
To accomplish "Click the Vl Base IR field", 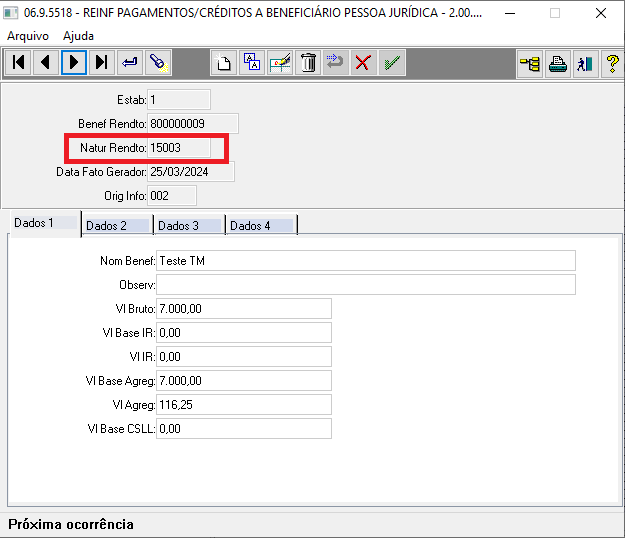I will pos(244,333).
